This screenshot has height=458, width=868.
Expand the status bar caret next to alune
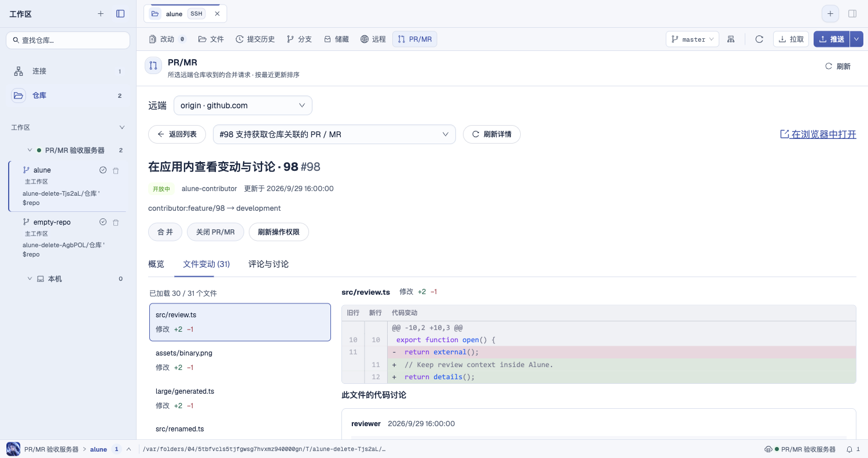(x=128, y=449)
